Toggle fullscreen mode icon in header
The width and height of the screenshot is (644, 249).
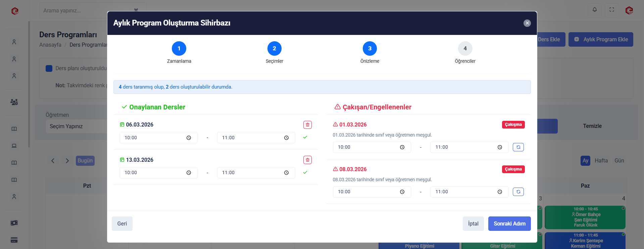[x=611, y=10]
